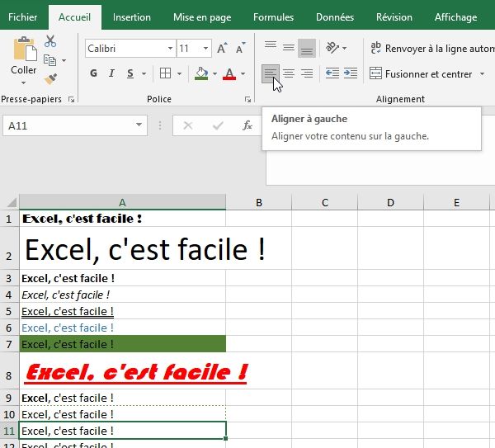This screenshot has height=448, width=495.
Task: Select row 7 header
Action: [x=9, y=344]
